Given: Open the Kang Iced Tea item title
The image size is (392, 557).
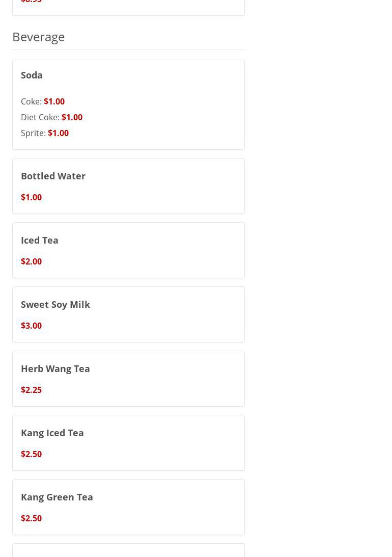Looking at the screenshot, I should click(52, 433).
